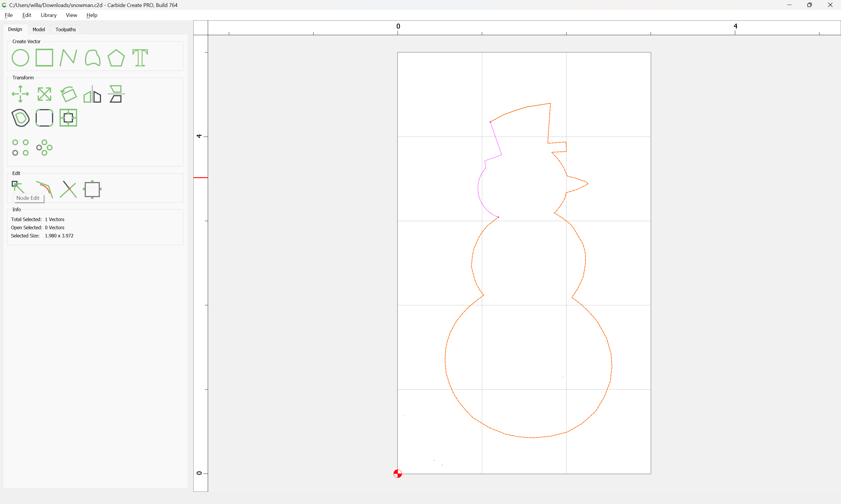Activate the Text creation tool
841x504 pixels.
140,58
